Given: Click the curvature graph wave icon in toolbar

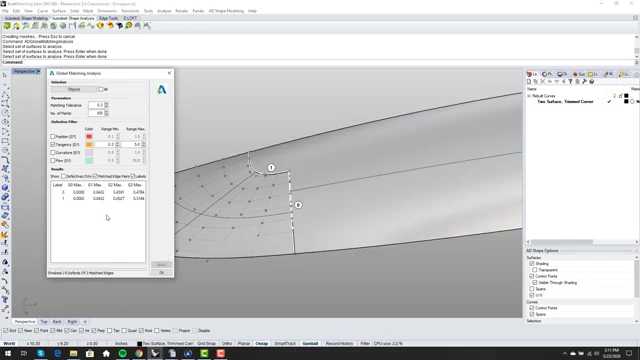Looking at the screenshot, I should click(91, 26).
